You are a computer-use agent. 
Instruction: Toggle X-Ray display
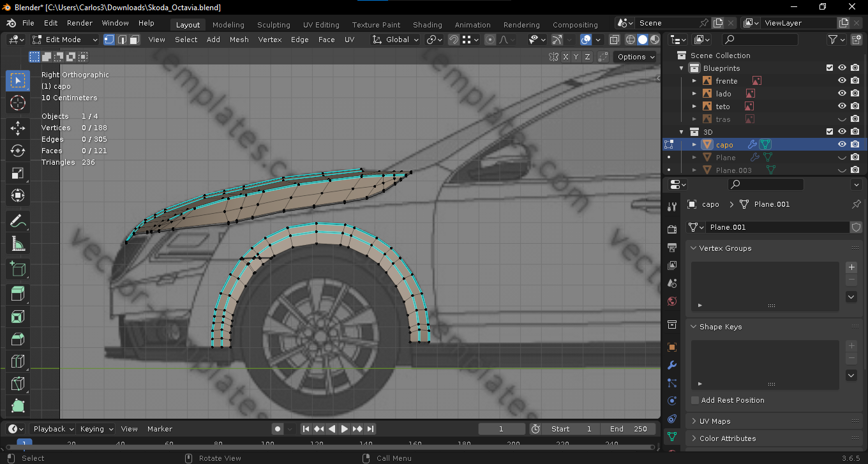tap(614, 40)
